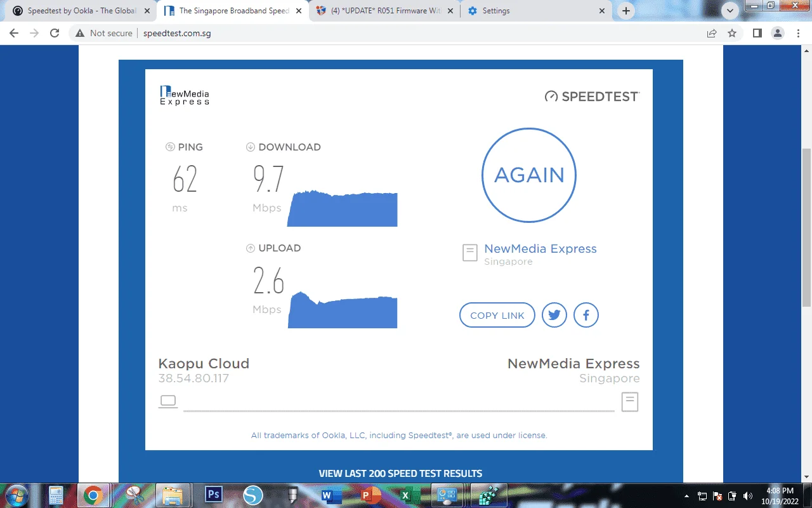Image resolution: width=812 pixels, height=508 pixels.
Task: Click the 38.54.80.117 IP address text
Action: pyautogui.click(x=193, y=378)
